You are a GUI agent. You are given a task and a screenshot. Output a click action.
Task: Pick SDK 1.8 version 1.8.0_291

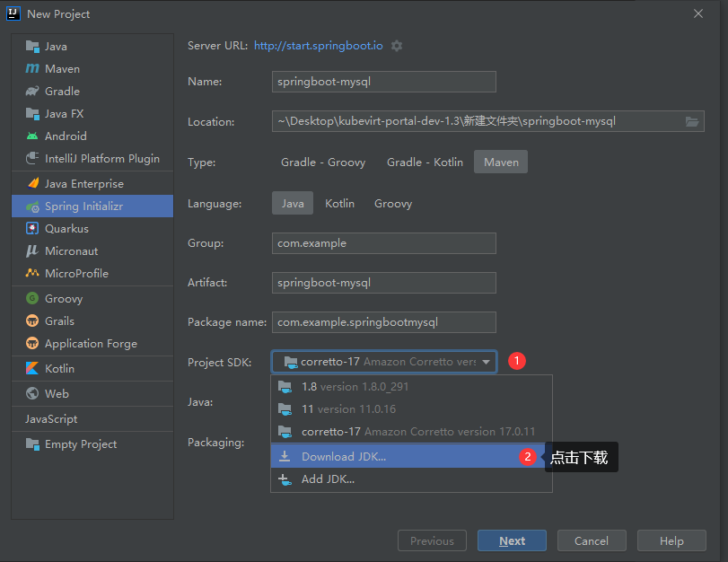(411, 386)
